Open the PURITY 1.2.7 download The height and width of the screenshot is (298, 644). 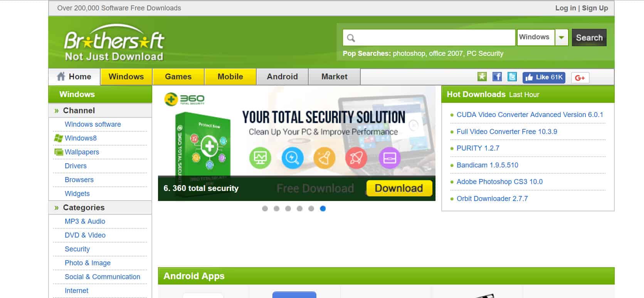[x=478, y=148]
